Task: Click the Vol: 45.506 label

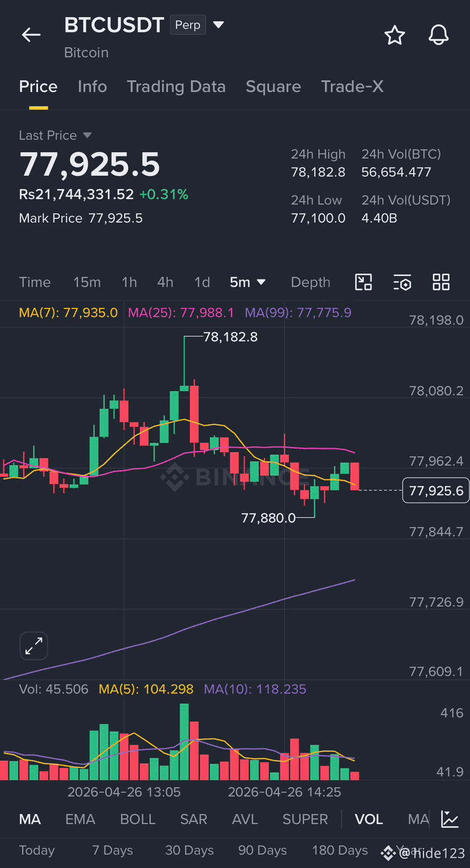Action: (x=53, y=690)
